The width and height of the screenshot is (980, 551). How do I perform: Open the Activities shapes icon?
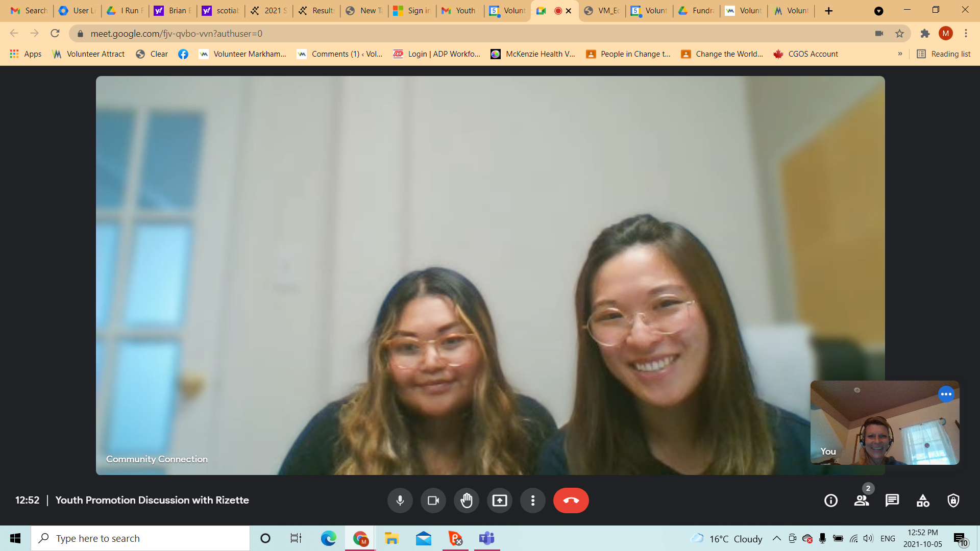pos(923,500)
